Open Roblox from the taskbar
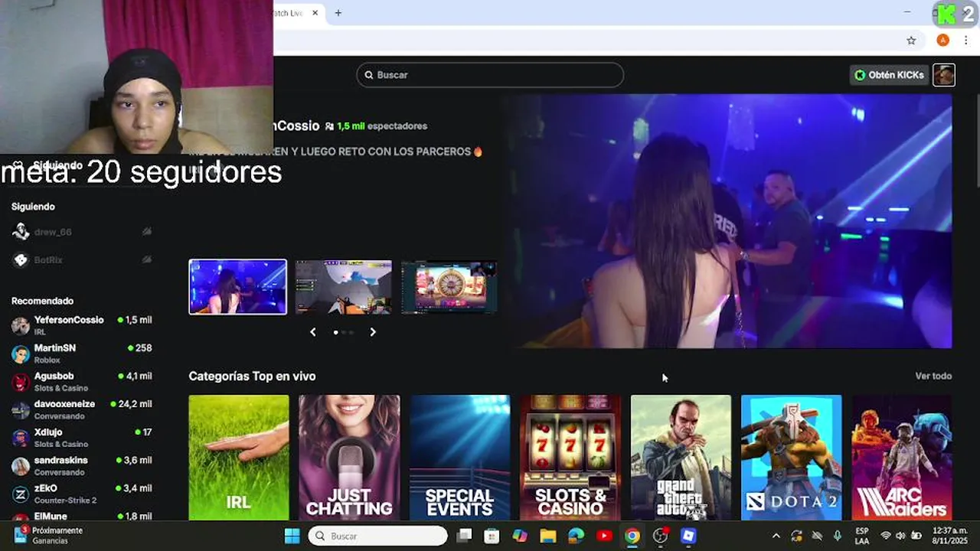Image resolution: width=980 pixels, height=551 pixels. 688,536
